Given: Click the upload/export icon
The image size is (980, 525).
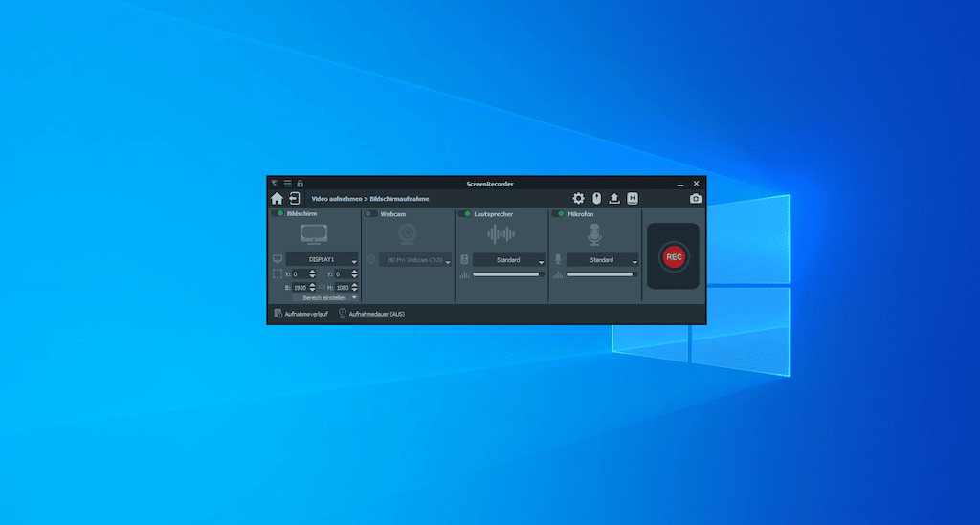Looking at the screenshot, I should (x=614, y=199).
